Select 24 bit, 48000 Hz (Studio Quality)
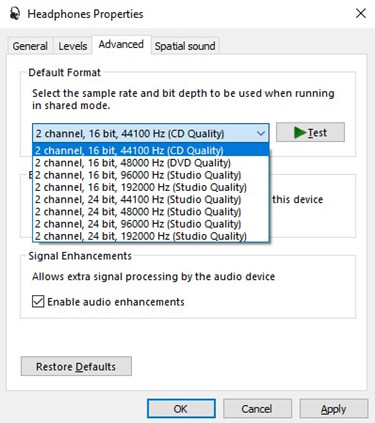 pos(151,211)
